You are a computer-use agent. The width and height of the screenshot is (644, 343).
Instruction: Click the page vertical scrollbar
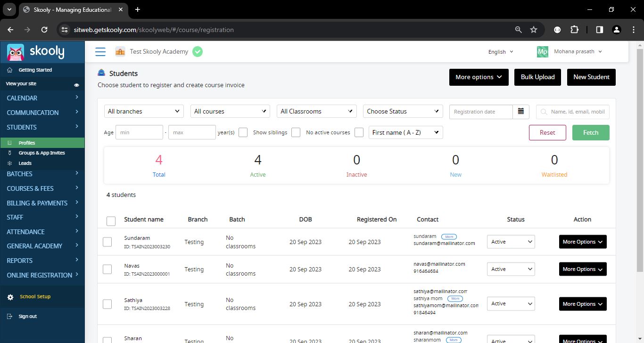pos(640,160)
